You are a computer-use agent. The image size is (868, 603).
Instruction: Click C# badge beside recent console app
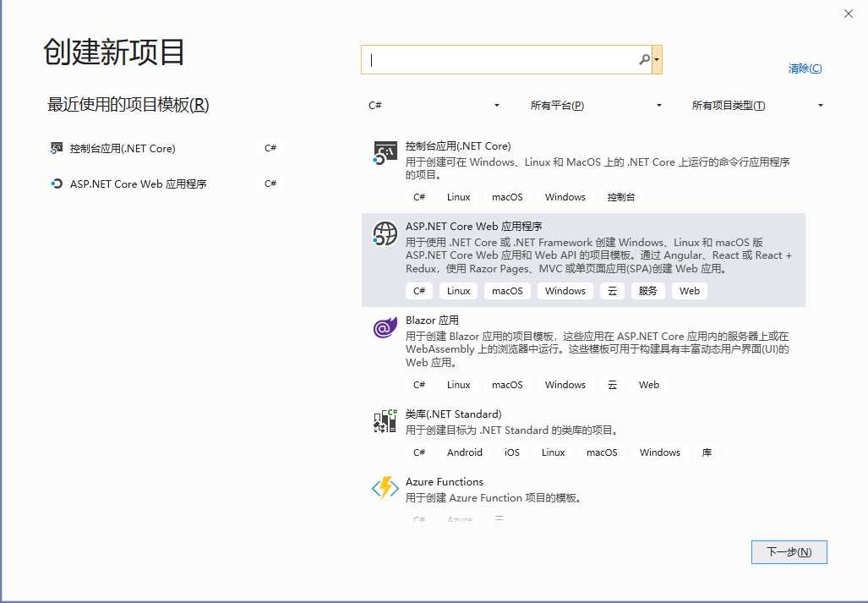click(x=270, y=148)
